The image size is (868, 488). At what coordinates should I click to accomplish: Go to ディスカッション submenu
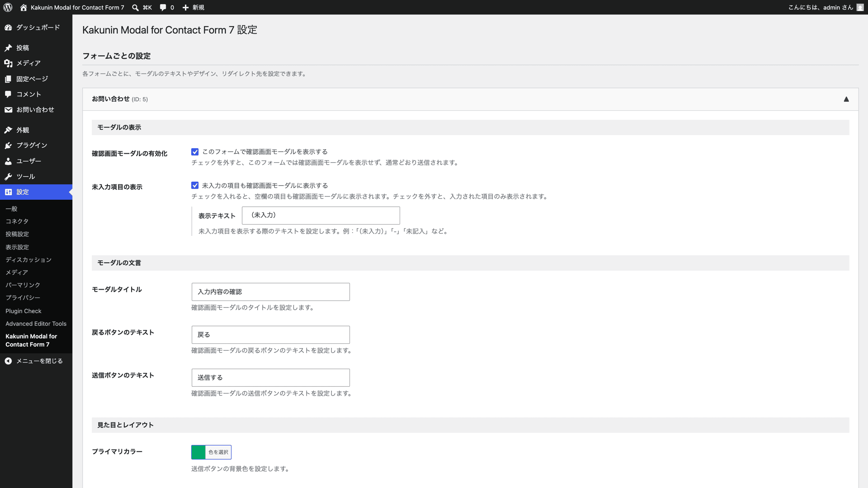28,260
